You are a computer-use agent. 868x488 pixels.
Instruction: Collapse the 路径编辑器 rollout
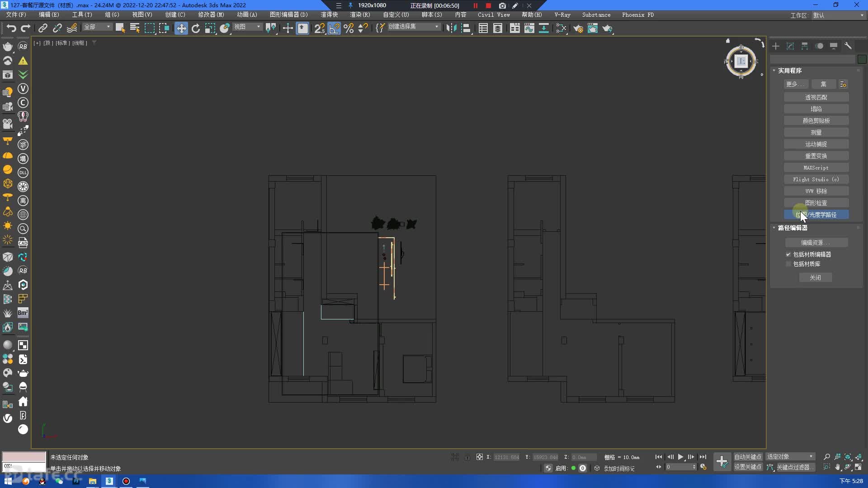pyautogui.click(x=792, y=228)
